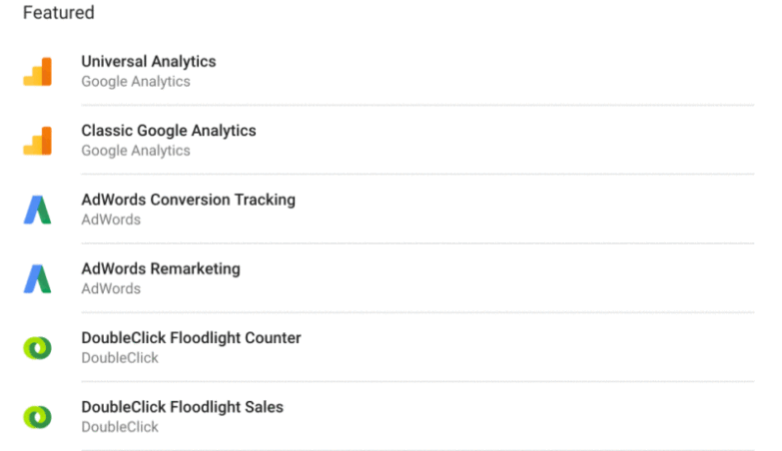782x451 pixels.
Task: Click DoubleClick subtitle under Floodlight Sales
Action: coord(120,427)
